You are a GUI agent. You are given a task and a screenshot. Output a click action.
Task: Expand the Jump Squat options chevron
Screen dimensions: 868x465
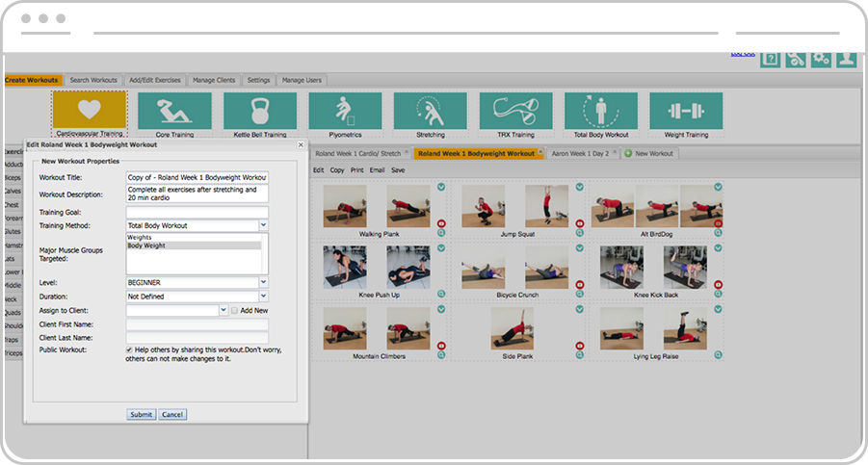[580, 187]
